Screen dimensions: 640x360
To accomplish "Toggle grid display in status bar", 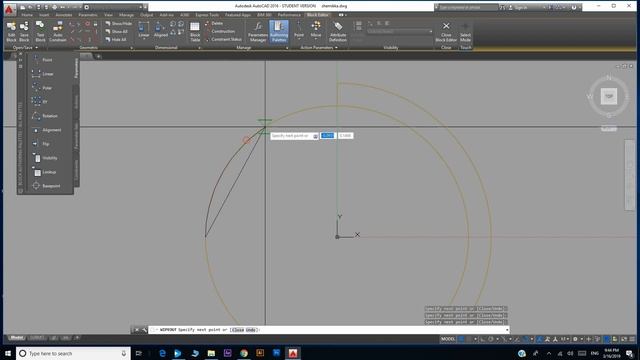I will tap(462, 339).
